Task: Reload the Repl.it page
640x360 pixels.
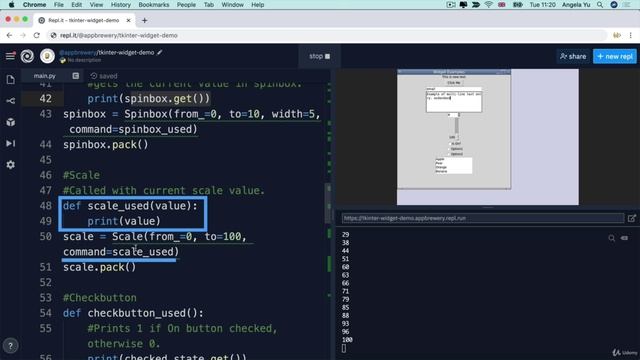Action: click(37, 36)
